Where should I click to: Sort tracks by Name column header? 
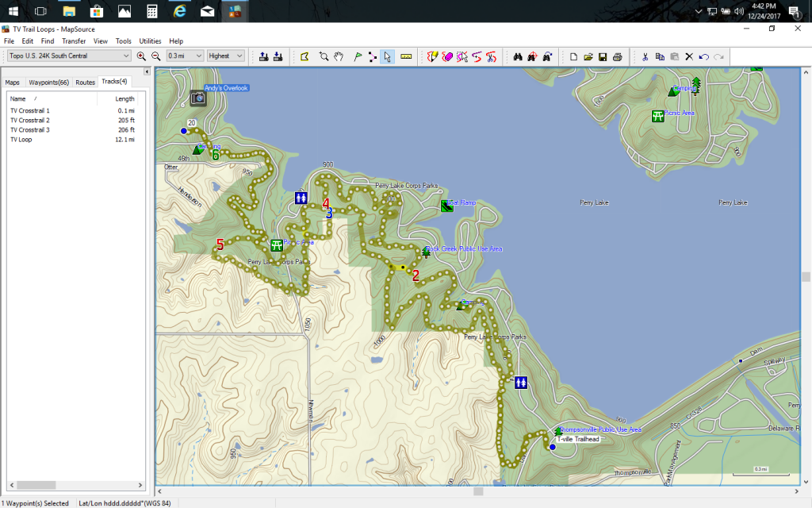coord(52,98)
